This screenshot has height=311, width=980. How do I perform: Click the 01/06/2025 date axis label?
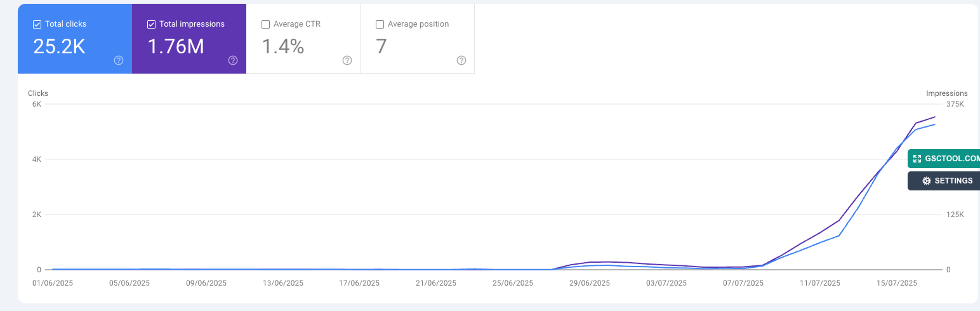(x=53, y=283)
